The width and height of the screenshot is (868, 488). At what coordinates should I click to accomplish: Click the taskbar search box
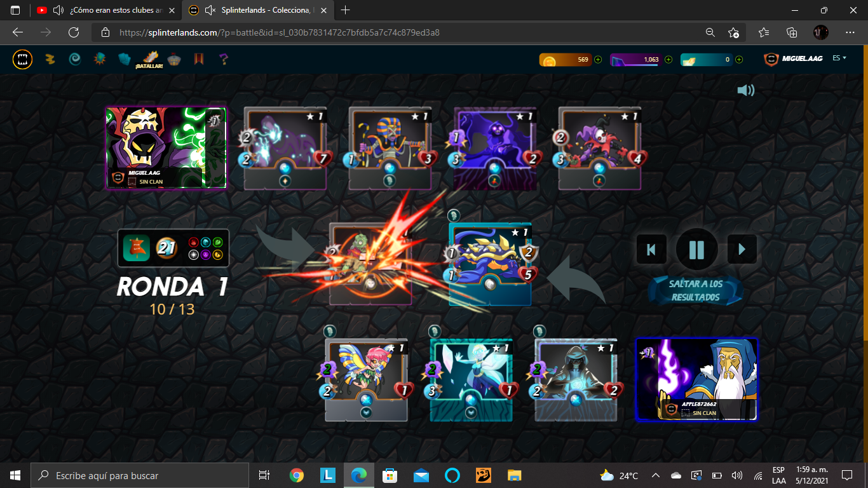(140, 475)
